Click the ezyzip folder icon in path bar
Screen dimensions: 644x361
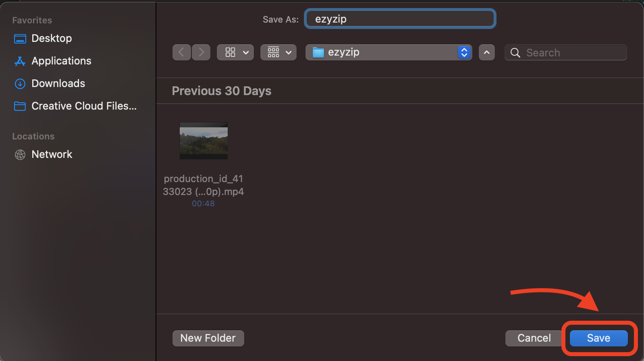click(318, 52)
